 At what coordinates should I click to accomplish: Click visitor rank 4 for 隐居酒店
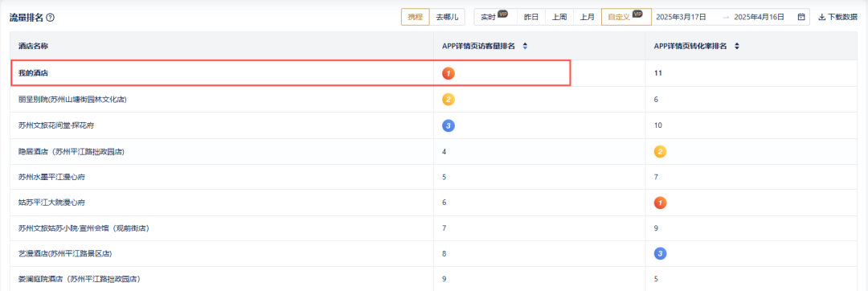[444, 152]
